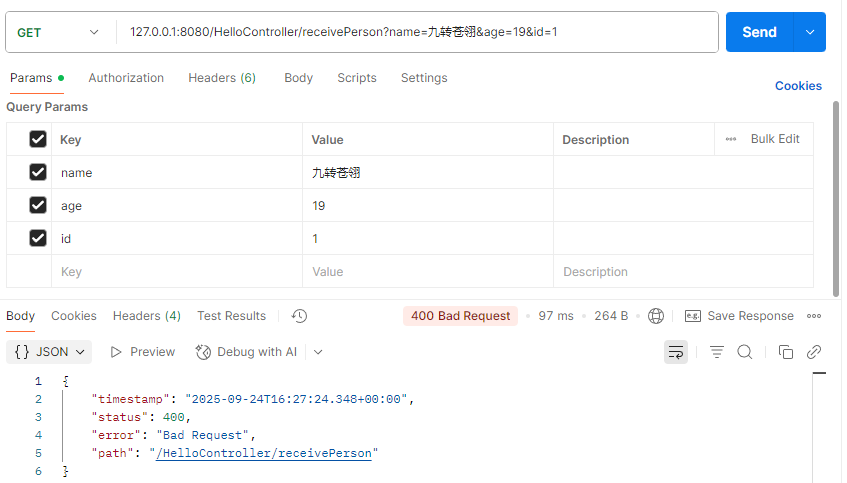
Task: Click the age value 19
Action: point(428,205)
